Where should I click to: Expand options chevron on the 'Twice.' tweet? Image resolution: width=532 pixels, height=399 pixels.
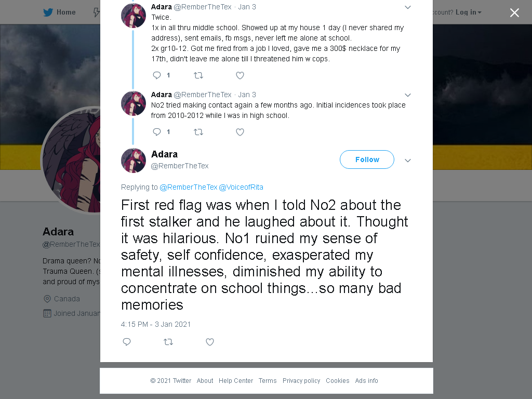(x=408, y=7)
